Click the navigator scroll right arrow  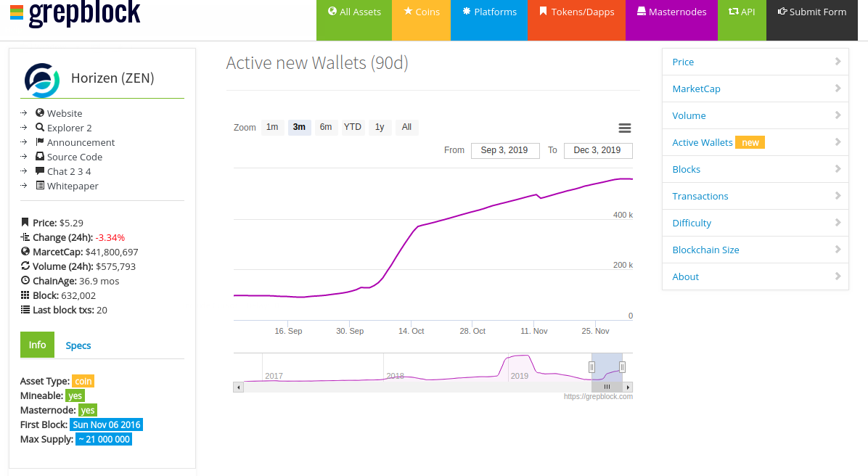coord(628,387)
